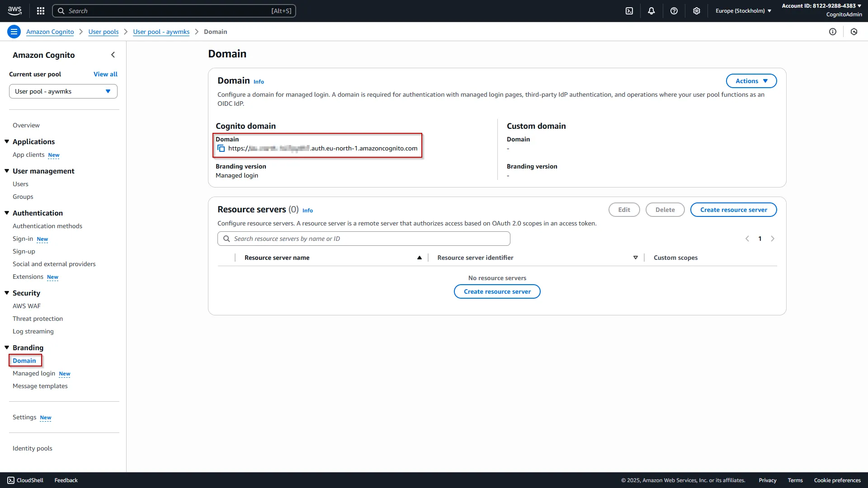Open Authentication methods page
Image resolution: width=868 pixels, height=488 pixels.
47,226
